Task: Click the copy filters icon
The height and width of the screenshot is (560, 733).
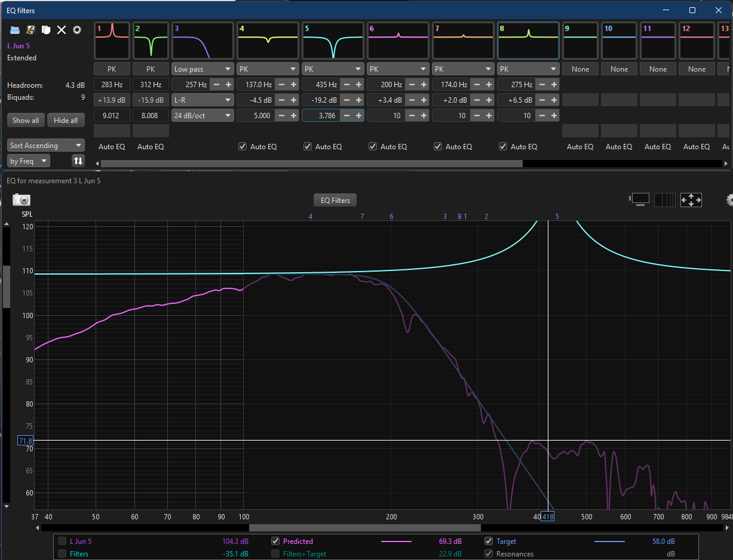Action: pos(46,30)
